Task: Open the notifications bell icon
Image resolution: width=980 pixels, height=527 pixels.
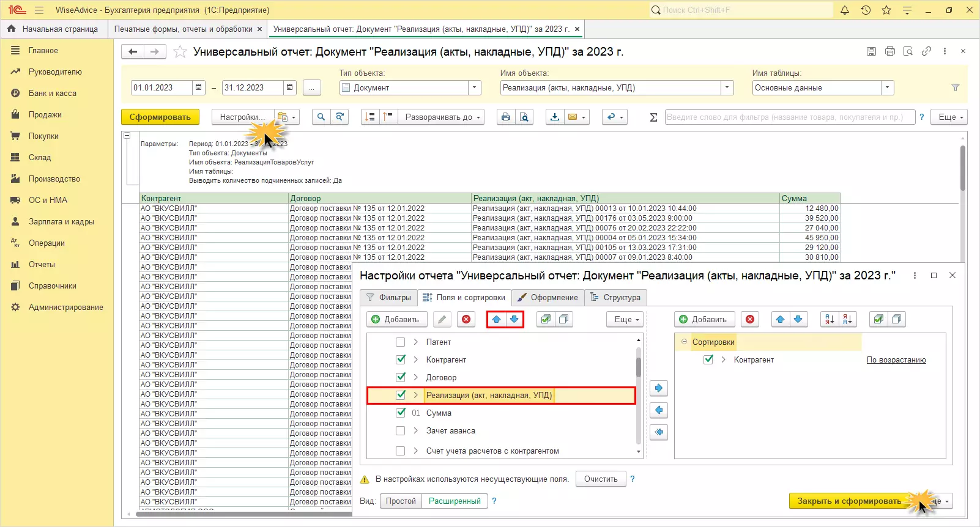Action: coord(845,10)
